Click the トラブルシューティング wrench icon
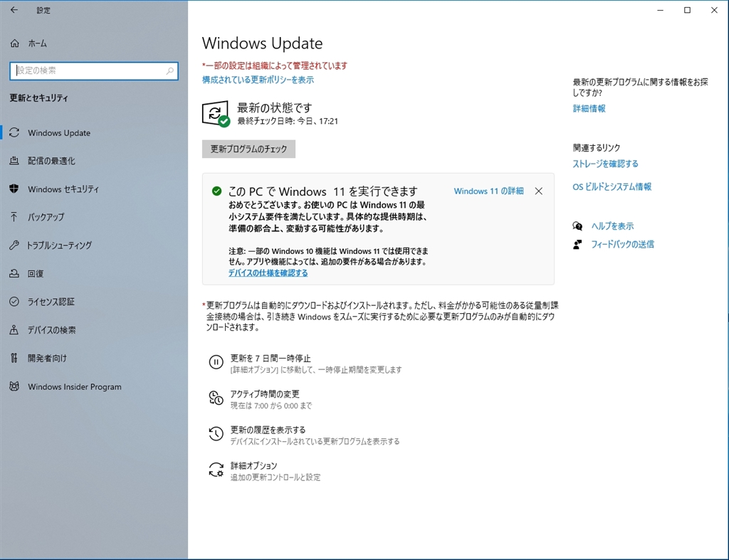The image size is (729, 560). pos(14,245)
